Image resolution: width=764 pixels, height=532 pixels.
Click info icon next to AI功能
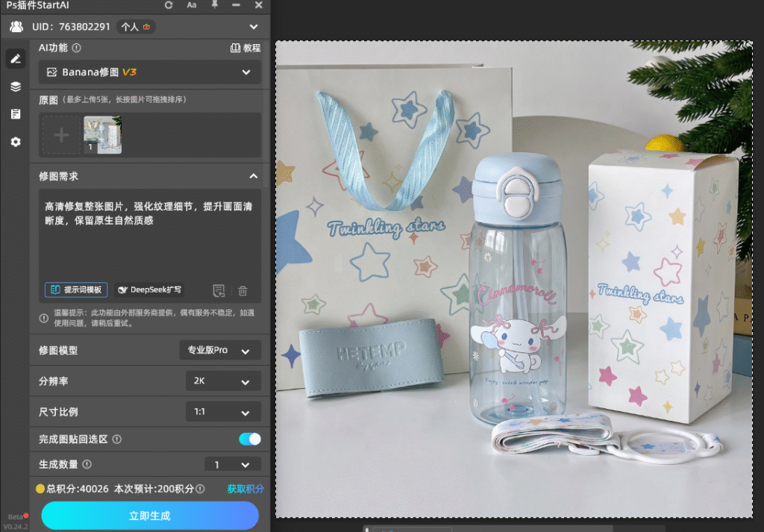click(77, 48)
